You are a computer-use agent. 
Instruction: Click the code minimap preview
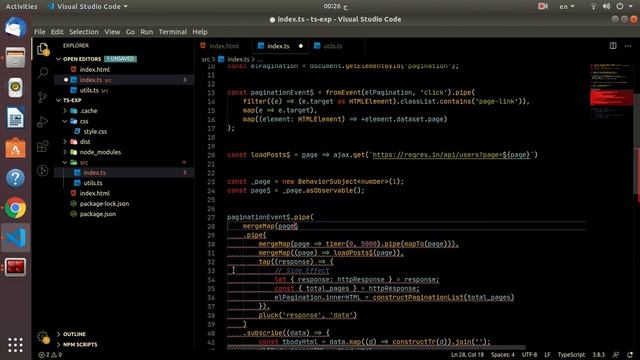[611, 92]
